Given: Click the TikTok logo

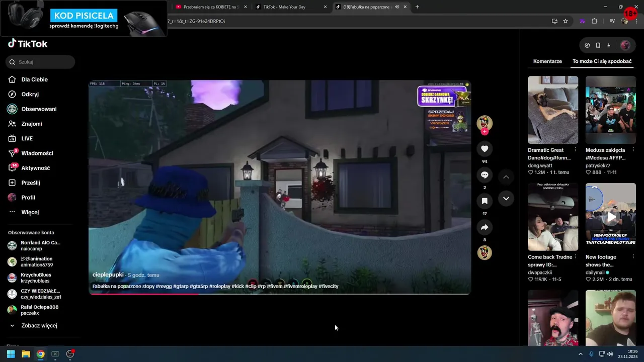Looking at the screenshot, I should pos(28,44).
